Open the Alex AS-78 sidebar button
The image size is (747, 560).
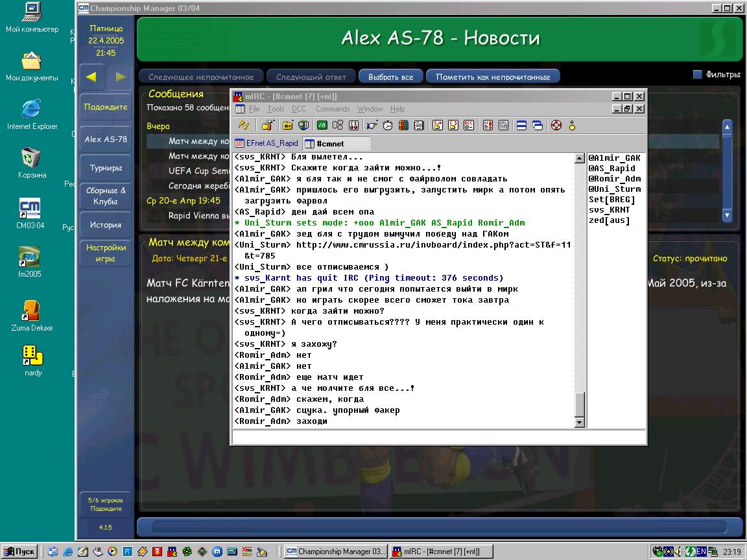(106, 139)
